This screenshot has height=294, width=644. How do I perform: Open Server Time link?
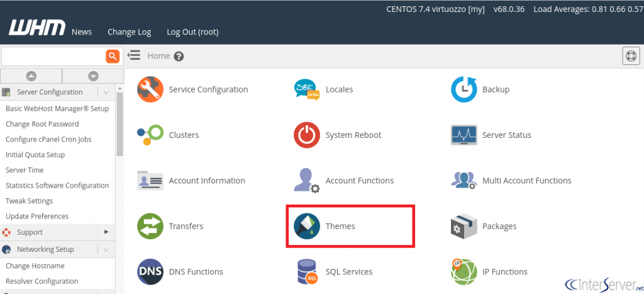pyautogui.click(x=25, y=170)
